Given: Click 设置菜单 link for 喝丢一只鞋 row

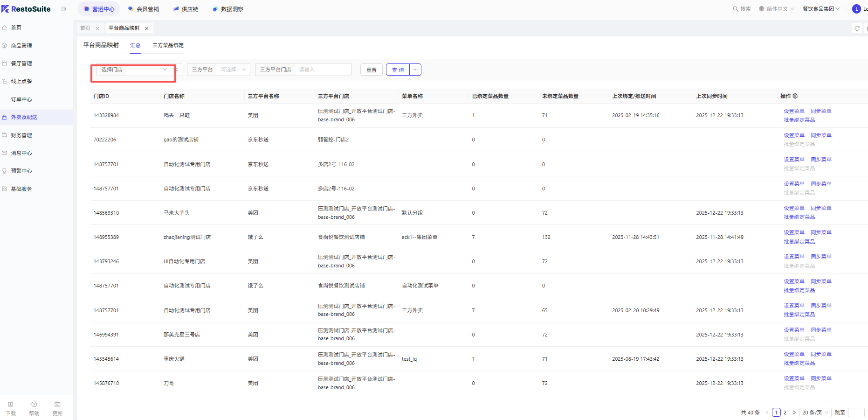Looking at the screenshot, I should [794, 111].
